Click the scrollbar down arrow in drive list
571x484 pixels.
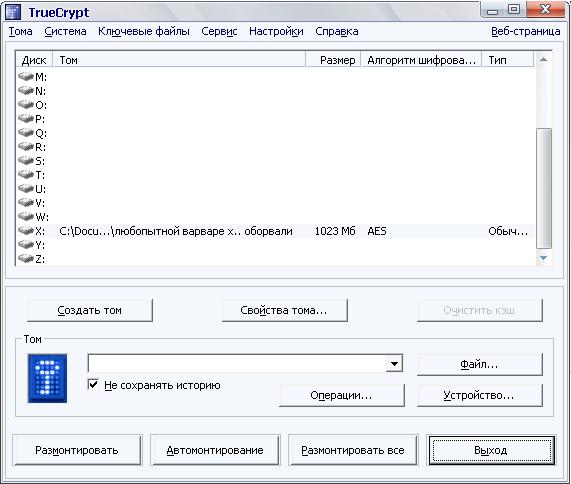[x=543, y=258]
